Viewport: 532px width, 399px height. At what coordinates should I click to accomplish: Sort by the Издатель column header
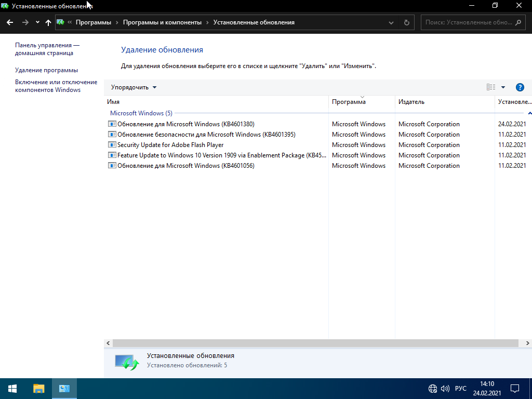[411, 102]
